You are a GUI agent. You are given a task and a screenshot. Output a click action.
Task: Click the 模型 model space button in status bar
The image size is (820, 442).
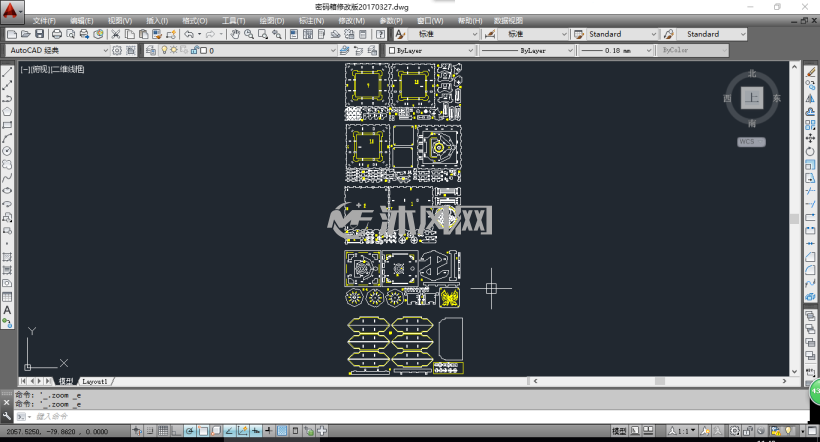(x=619, y=431)
